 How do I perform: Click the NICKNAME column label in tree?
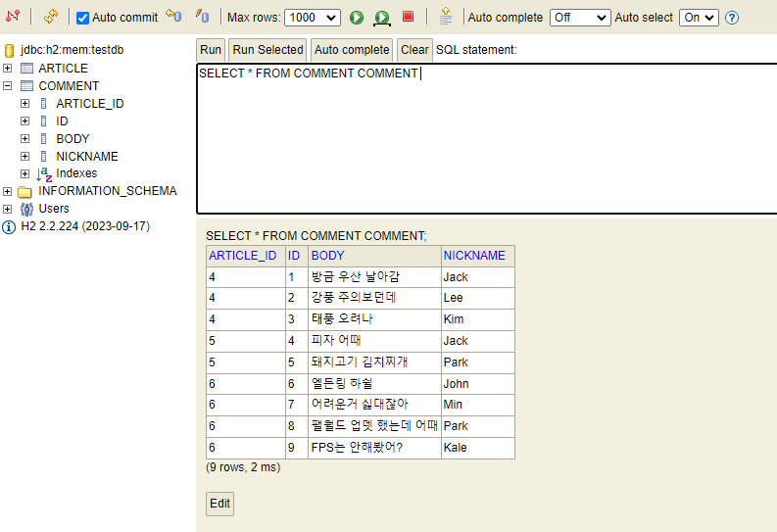87,157
